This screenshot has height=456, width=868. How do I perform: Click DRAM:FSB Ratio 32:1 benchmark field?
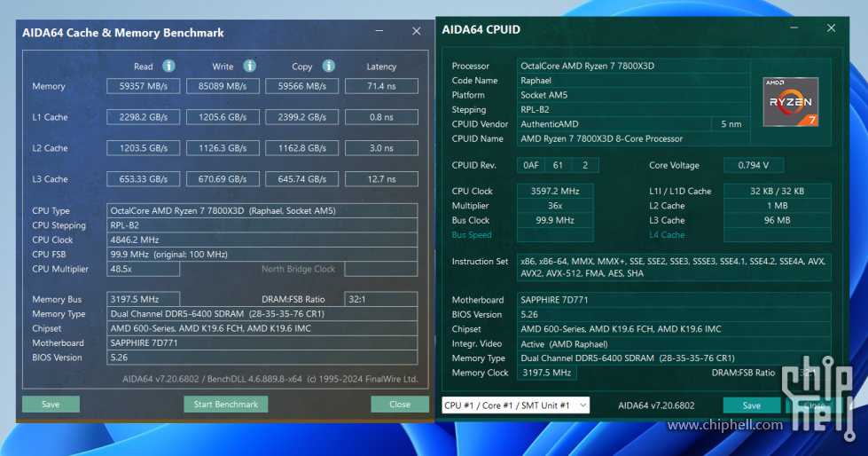[381, 299]
